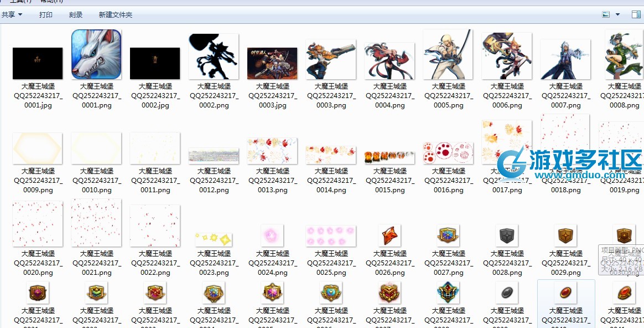Select the green fighter file 0008.png
The image size is (644, 328).
point(624,54)
